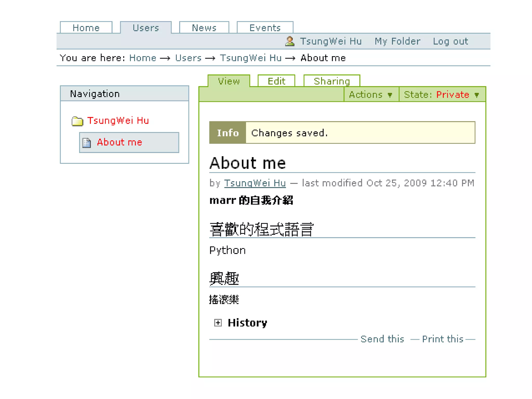532x399 pixels.
Task: Select About me in navigation tree
Action: (x=119, y=142)
